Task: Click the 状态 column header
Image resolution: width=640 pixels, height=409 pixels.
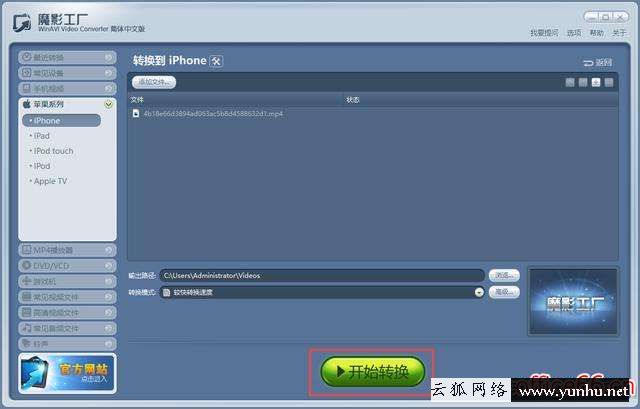Action: point(353,100)
